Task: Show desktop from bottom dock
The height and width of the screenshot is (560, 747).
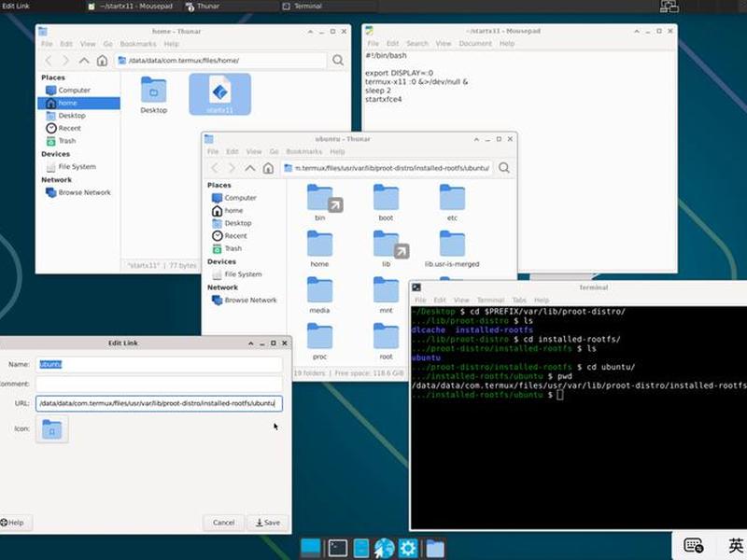Action: (x=311, y=548)
